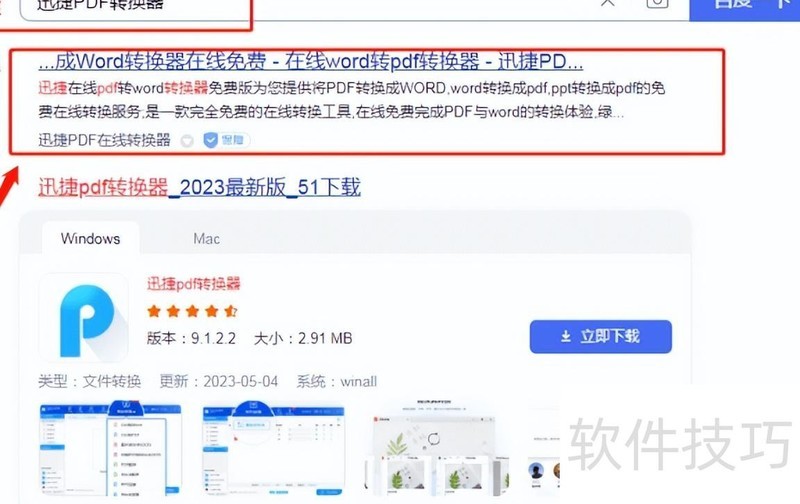Click the 类型：文件转换 text
Viewport: 800px width, 504px height.
click(89, 382)
